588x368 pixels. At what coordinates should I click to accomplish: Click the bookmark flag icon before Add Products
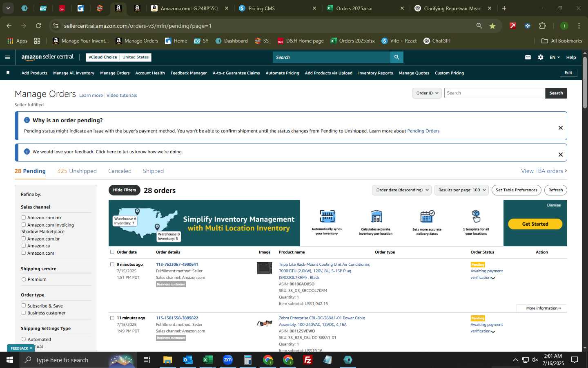coord(8,73)
